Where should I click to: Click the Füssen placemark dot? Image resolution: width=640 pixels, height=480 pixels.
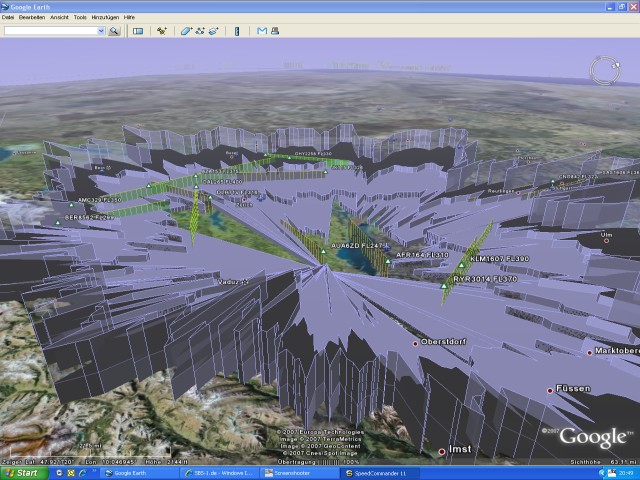tap(550, 391)
